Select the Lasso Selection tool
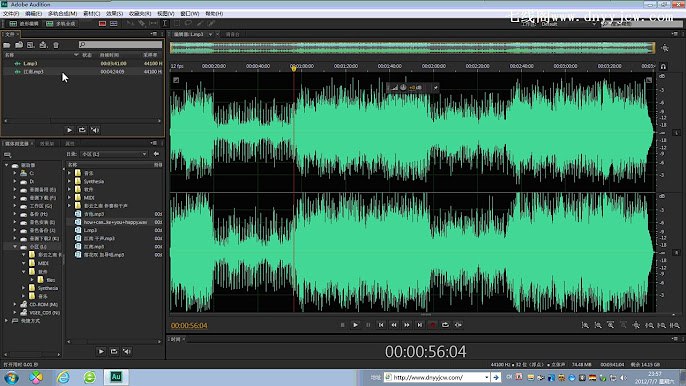The width and height of the screenshot is (686, 386). point(188,23)
